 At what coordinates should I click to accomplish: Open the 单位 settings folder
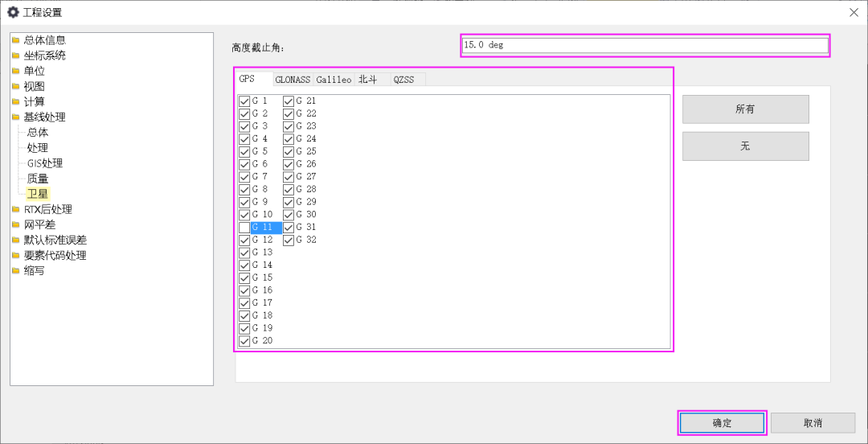[x=35, y=71]
